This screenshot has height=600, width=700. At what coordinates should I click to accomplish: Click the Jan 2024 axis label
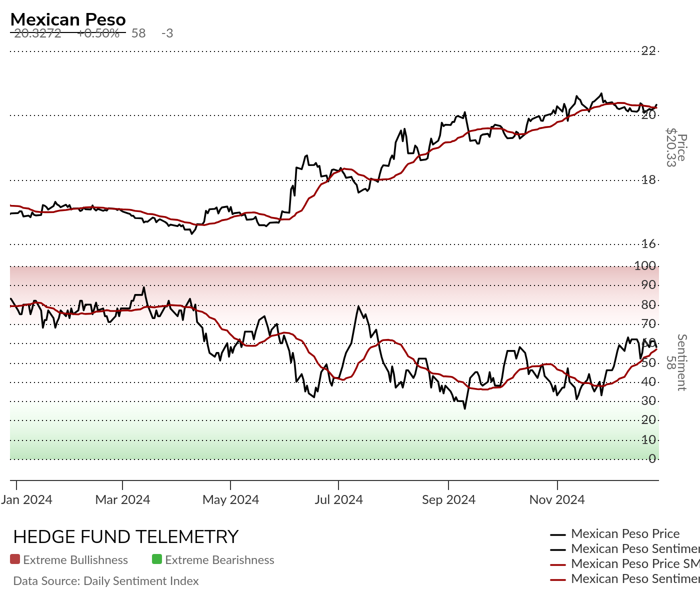click(26, 499)
